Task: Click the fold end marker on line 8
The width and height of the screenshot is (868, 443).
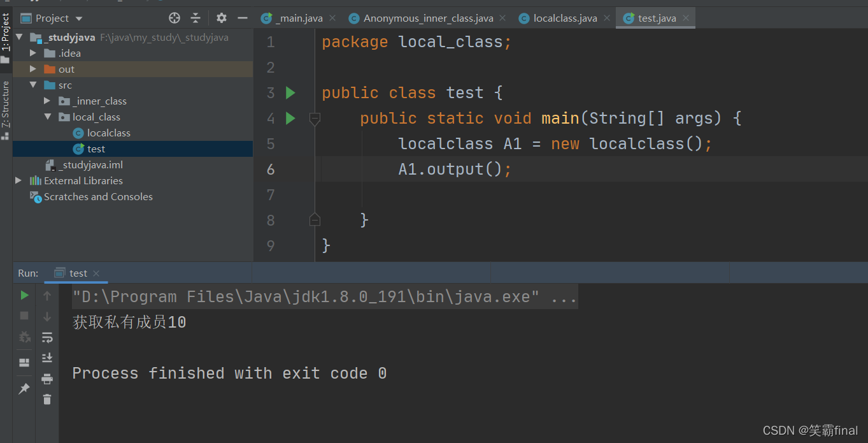Action: click(315, 220)
